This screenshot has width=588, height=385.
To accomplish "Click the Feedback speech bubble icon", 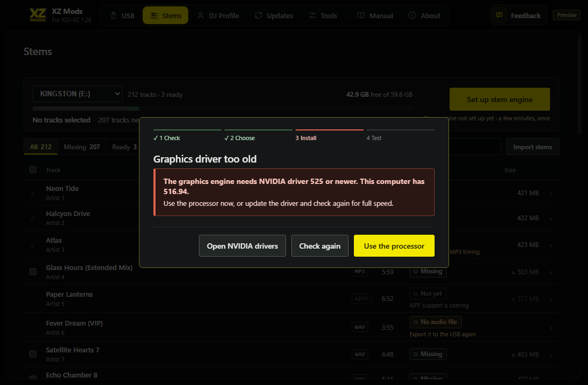I will pos(499,16).
